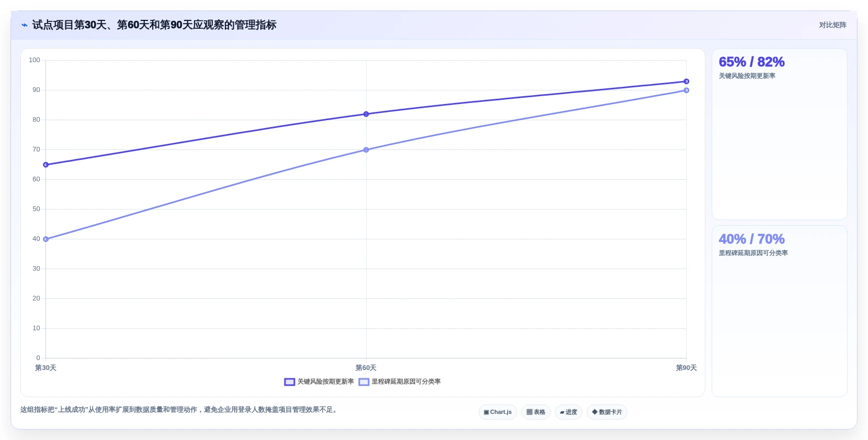Click the dark purple legend swatch
Screen dimensions: 868x440
(290, 382)
